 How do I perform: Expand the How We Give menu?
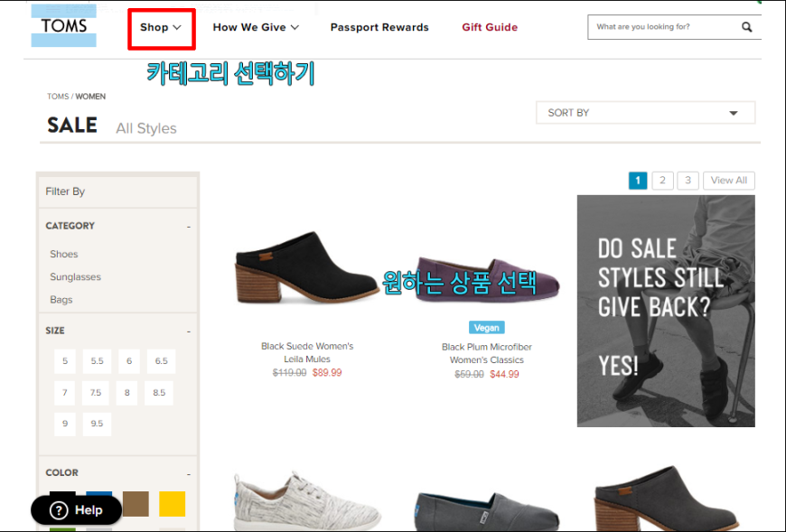(x=256, y=28)
